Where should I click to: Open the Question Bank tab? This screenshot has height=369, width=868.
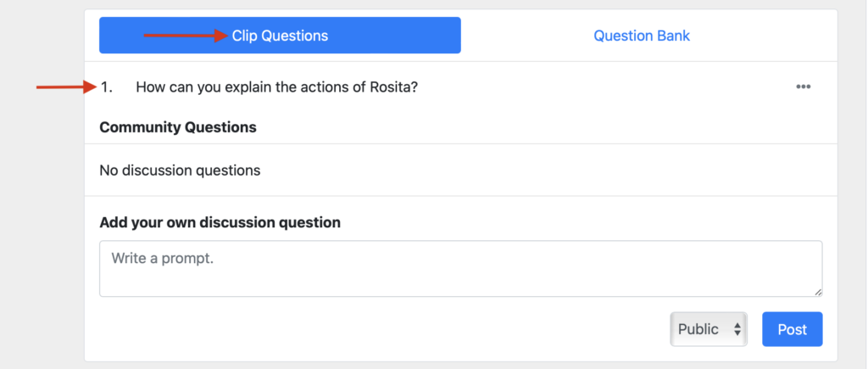(x=642, y=36)
